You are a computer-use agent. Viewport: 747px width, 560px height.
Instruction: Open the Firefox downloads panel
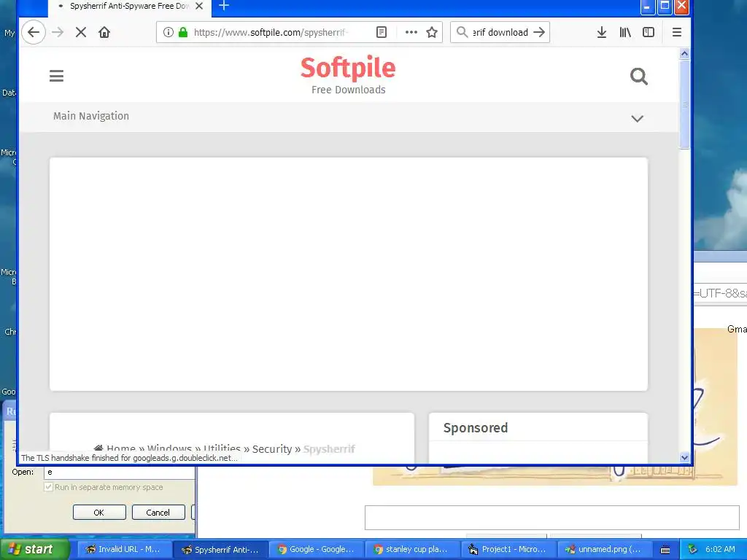click(x=602, y=32)
